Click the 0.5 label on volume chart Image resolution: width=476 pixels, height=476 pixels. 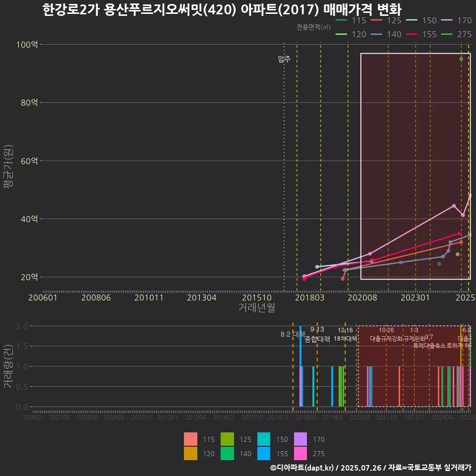22,387
